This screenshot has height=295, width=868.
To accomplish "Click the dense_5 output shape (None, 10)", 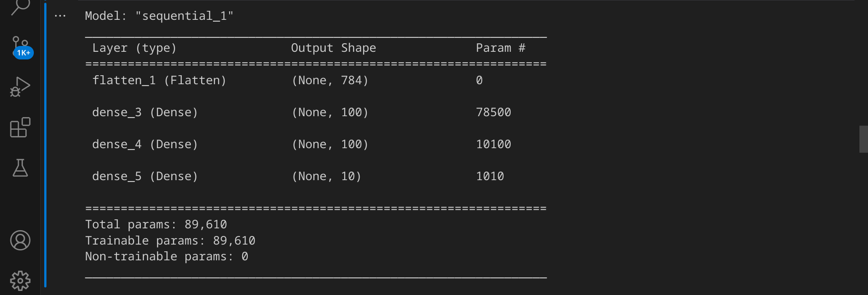I will pos(327,177).
